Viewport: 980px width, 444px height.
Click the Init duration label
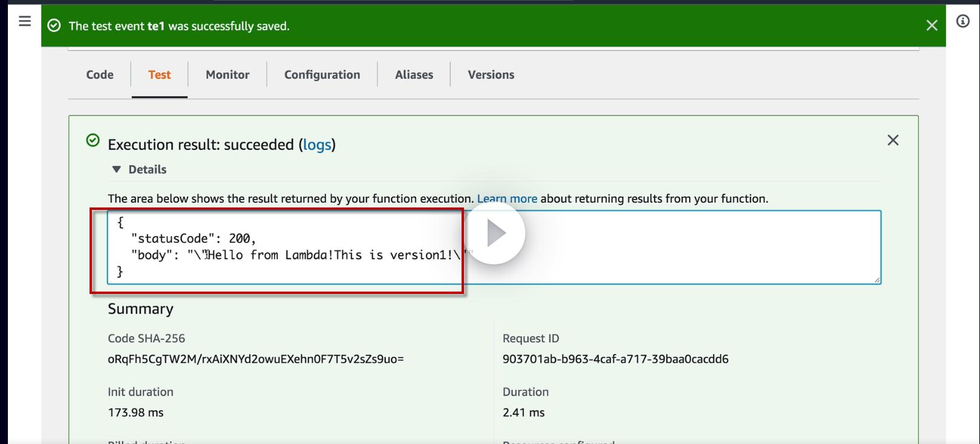click(x=140, y=392)
